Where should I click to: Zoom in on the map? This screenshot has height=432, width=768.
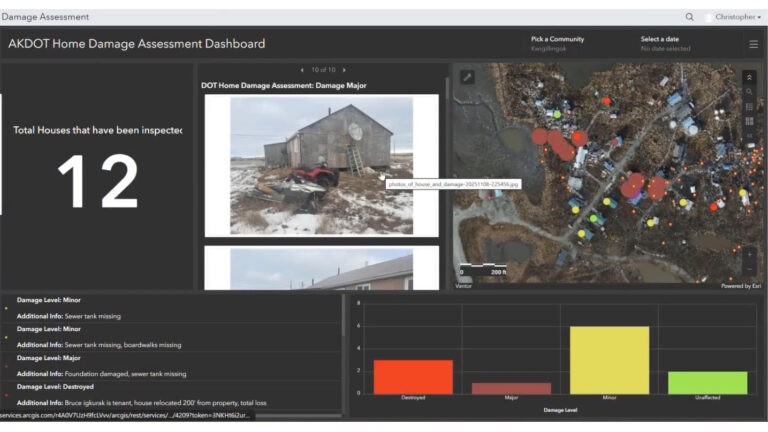click(x=749, y=254)
